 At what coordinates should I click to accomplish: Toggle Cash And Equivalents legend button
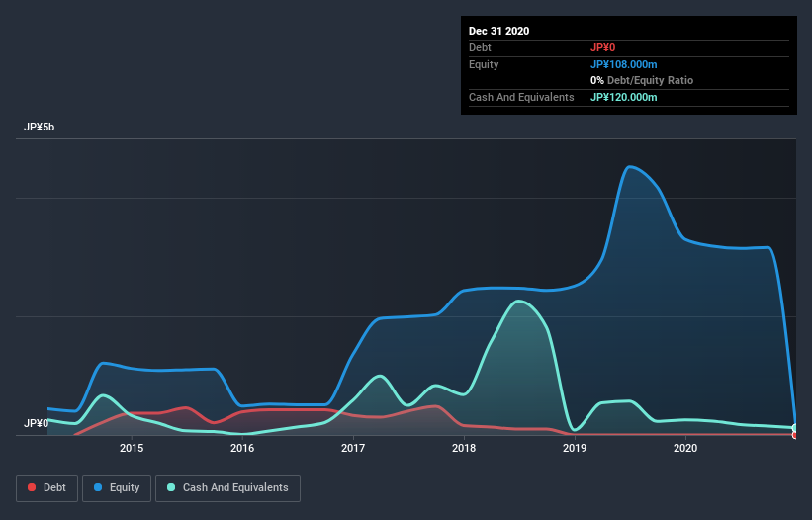point(227,488)
